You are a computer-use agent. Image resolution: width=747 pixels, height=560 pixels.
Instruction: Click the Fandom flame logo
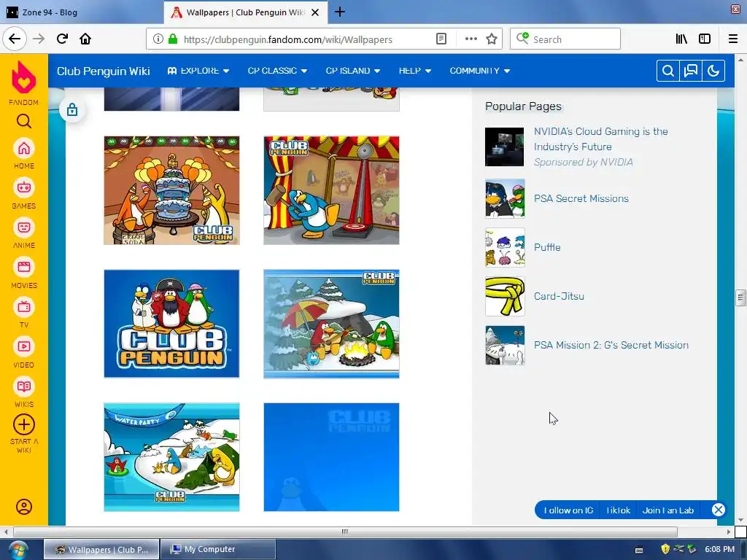pyautogui.click(x=24, y=77)
